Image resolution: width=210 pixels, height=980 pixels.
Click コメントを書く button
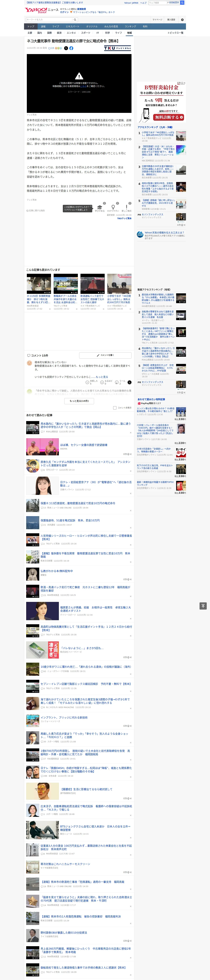click(x=105, y=355)
